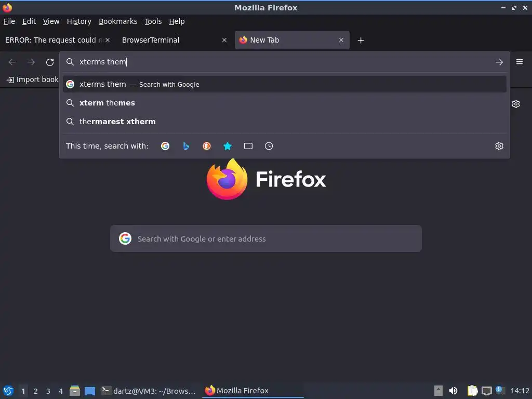Switch to the ERROR request tab
This screenshot has height=399, width=532.
click(54, 40)
